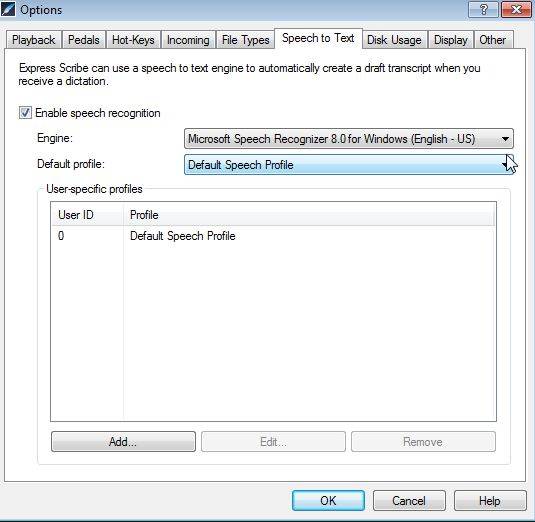The height and width of the screenshot is (522, 535).
Task: Click the Remove button
Action: 423,442
